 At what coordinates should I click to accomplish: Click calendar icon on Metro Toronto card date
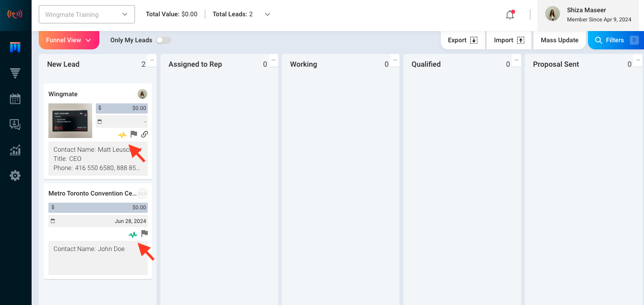coord(53,221)
